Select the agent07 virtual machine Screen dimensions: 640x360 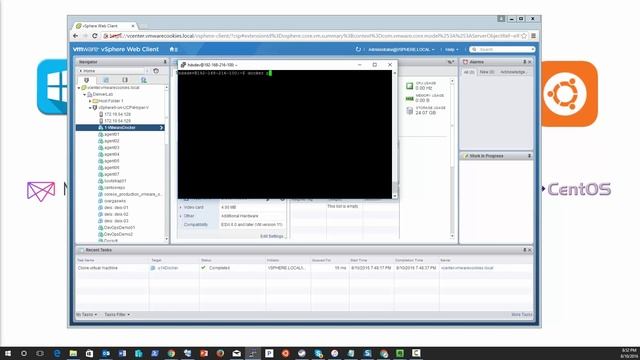point(109,174)
